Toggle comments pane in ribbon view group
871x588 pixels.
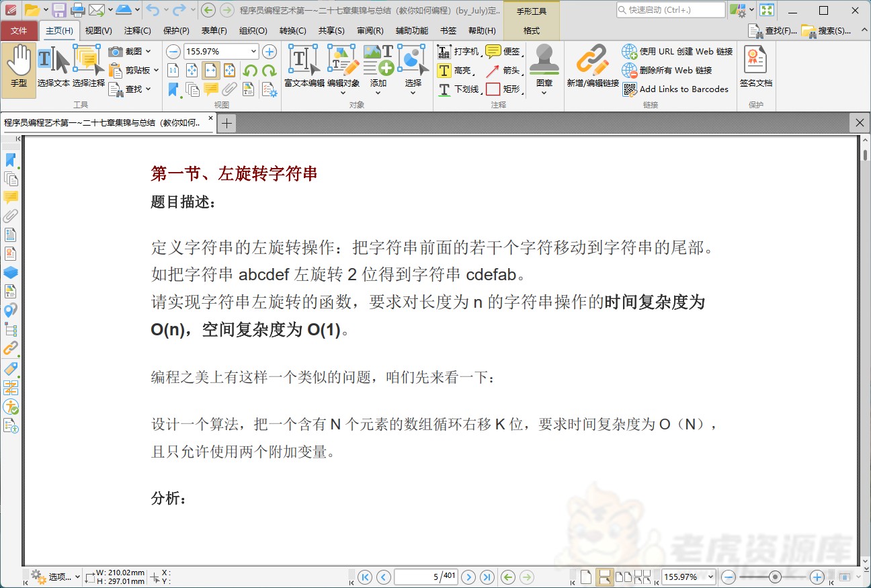tap(211, 89)
